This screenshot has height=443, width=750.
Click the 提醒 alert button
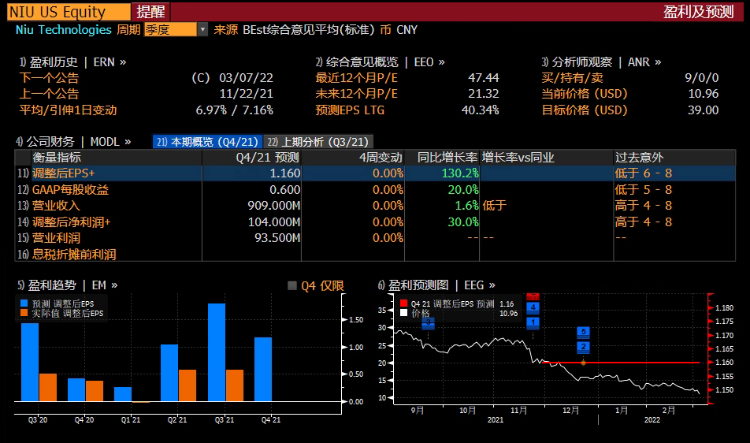151,11
